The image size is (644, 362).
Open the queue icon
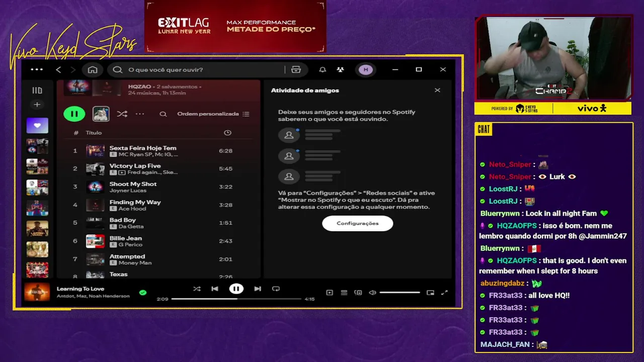tap(344, 293)
